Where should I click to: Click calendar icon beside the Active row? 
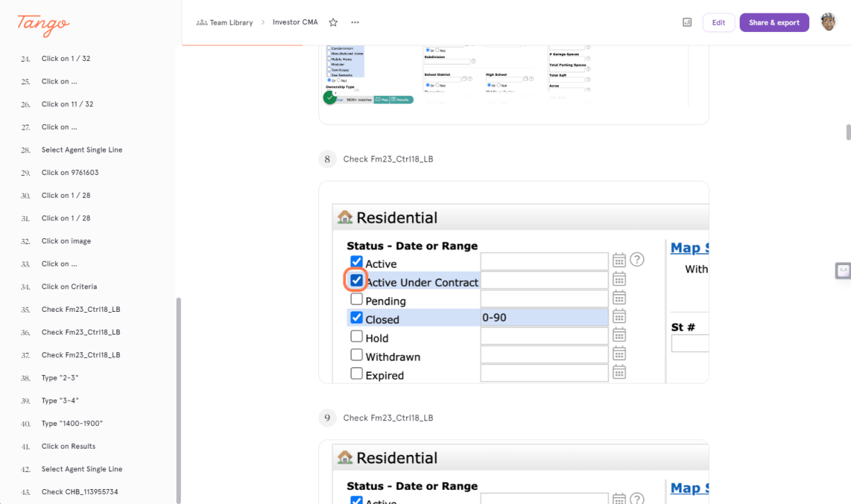(x=619, y=260)
